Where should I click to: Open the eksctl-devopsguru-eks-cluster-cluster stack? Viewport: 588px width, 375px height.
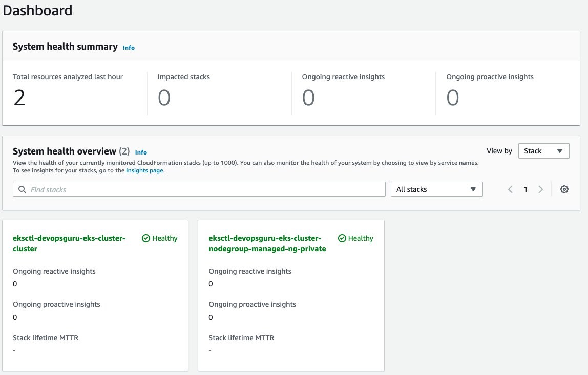tap(69, 244)
